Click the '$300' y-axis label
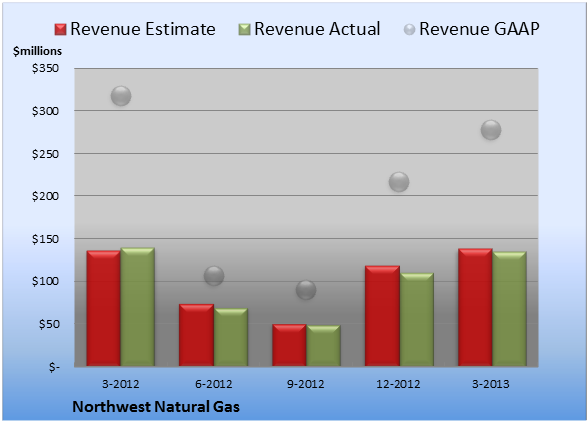This screenshot has width=588, height=422. click(45, 111)
